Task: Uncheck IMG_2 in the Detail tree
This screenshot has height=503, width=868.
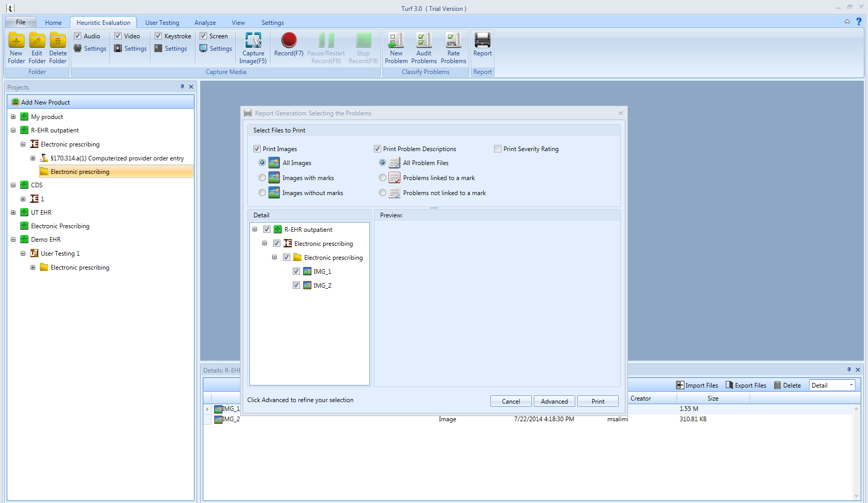Action: click(x=296, y=285)
